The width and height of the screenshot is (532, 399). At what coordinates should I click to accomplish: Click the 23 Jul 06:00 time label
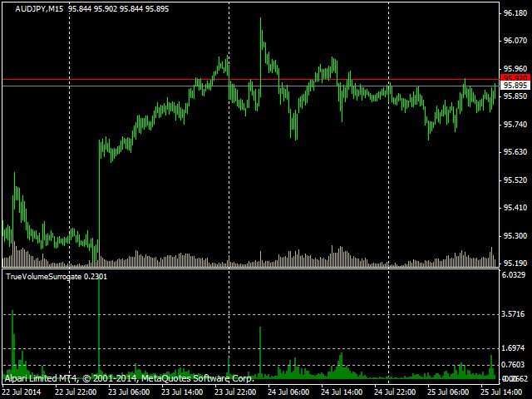[x=127, y=392]
